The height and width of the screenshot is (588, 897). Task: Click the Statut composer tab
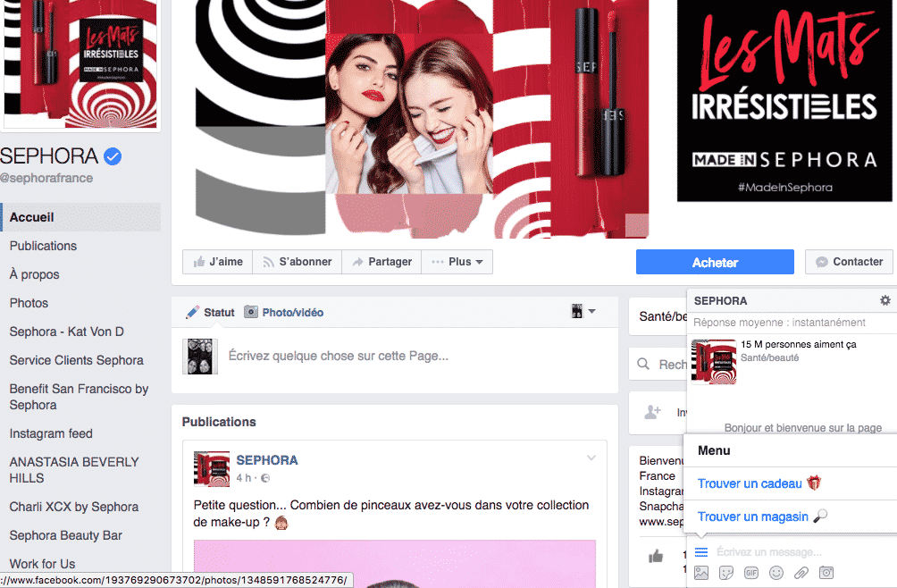click(210, 312)
